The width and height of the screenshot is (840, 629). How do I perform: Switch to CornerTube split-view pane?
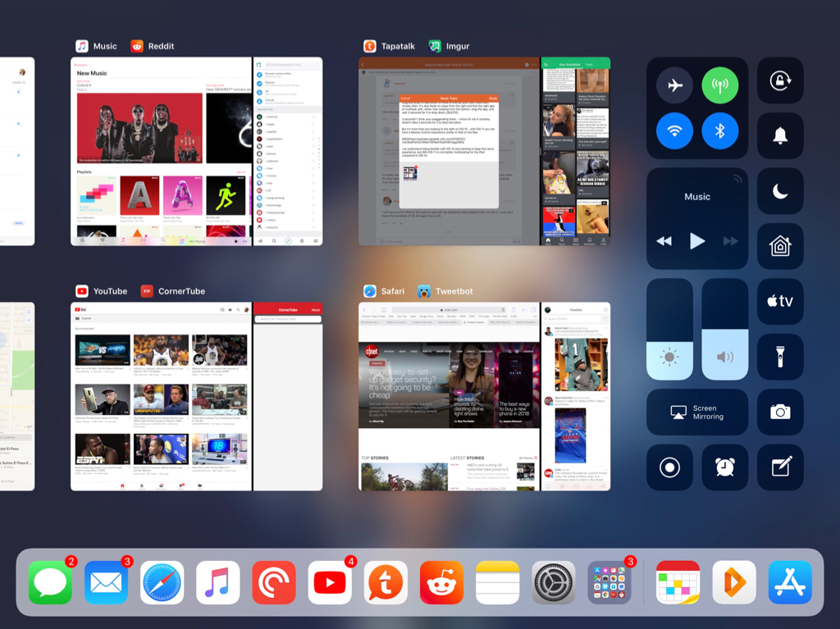click(x=288, y=396)
